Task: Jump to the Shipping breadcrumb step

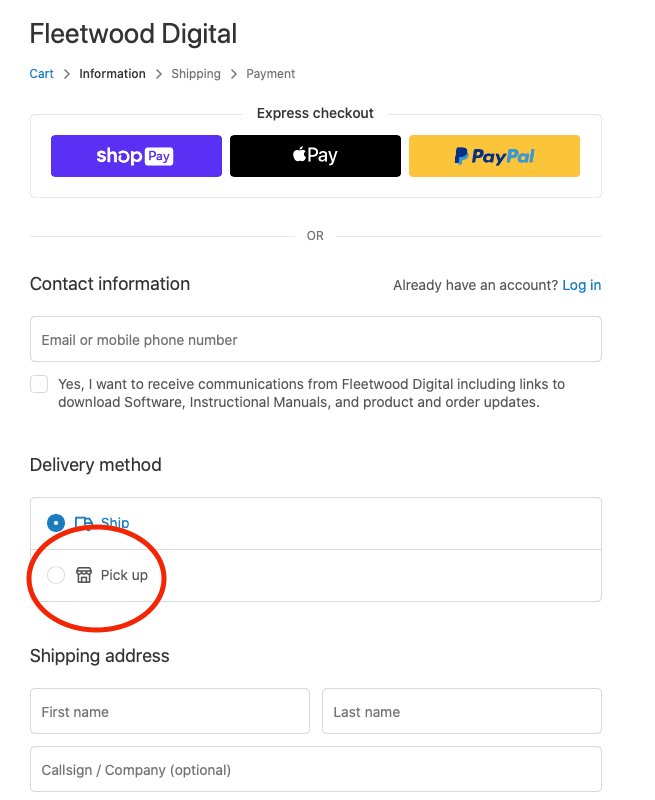Action: pyautogui.click(x=195, y=74)
